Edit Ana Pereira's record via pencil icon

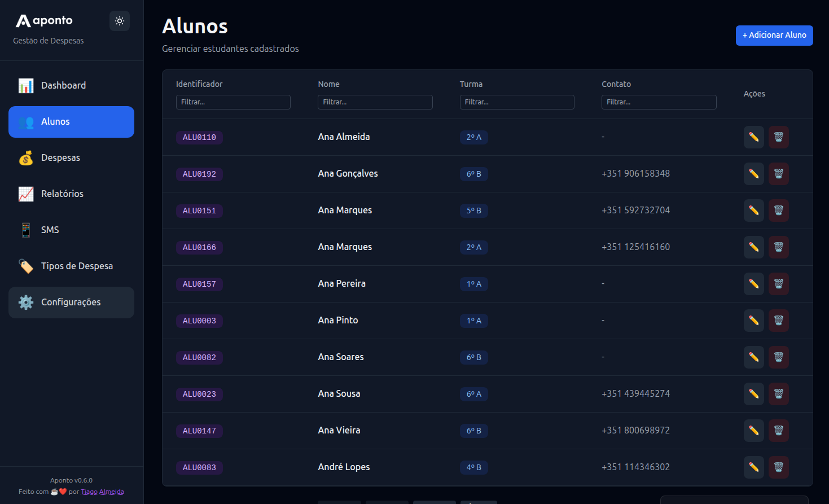point(753,284)
